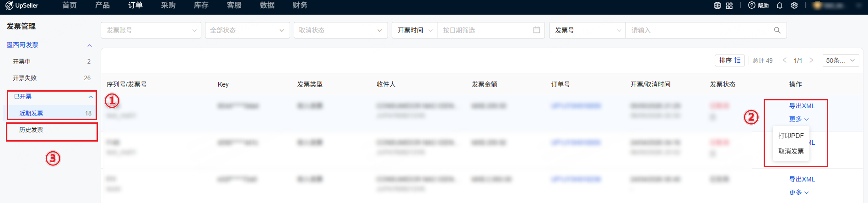Open the 数据 menu
This screenshot has width=868, height=203.
[267, 5]
